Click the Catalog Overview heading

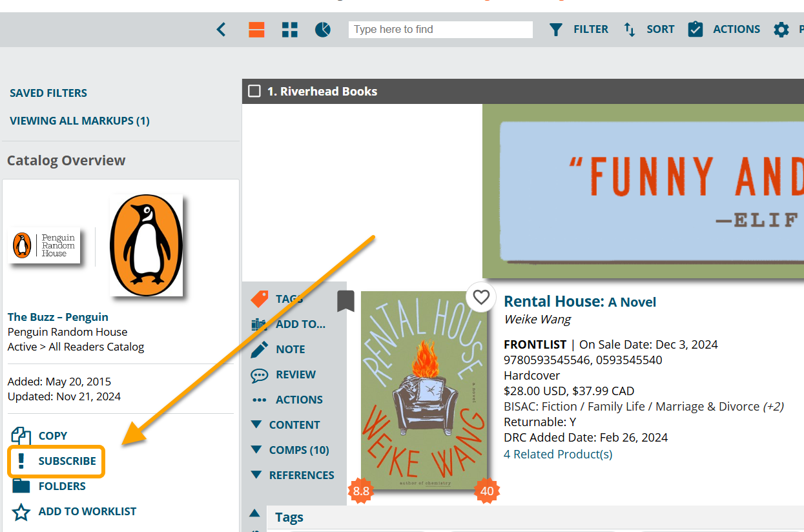[67, 161]
